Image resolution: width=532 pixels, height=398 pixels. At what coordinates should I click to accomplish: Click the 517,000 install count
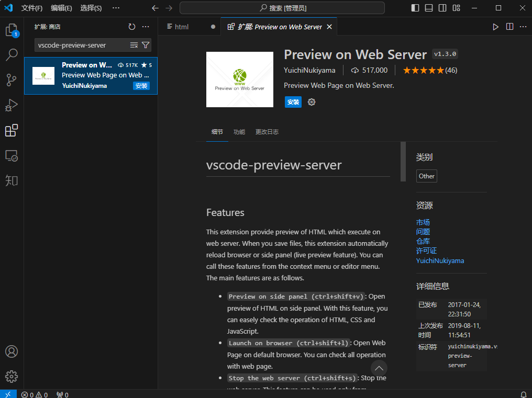point(369,70)
